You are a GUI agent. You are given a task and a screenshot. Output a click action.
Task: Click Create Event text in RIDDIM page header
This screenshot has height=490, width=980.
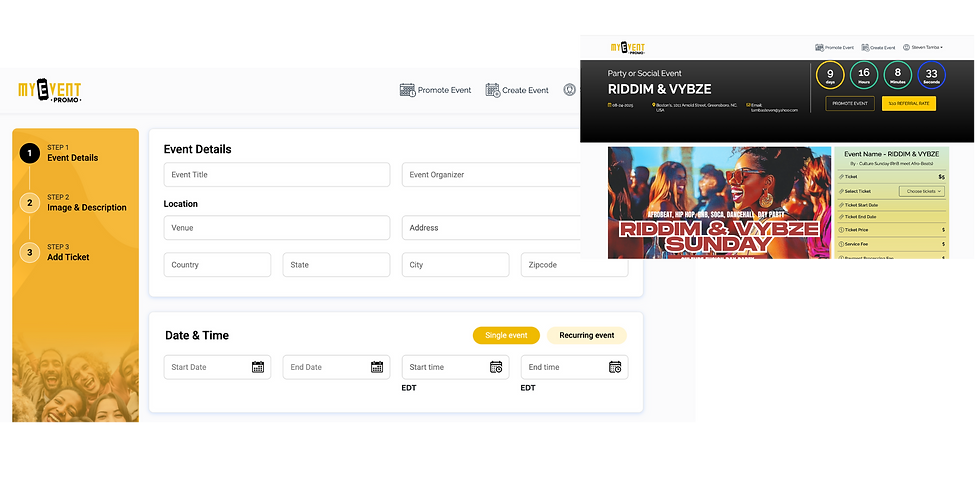tap(883, 48)
